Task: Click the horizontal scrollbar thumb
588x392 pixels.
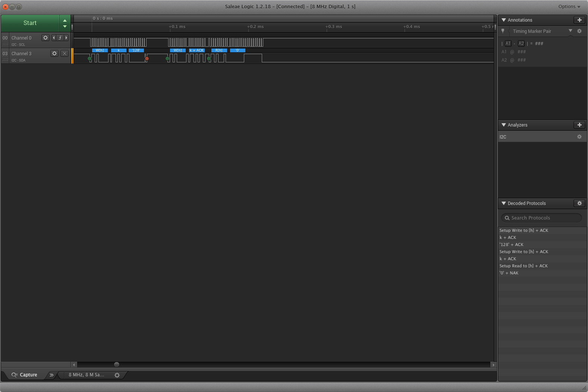Action: coord(117,365)
